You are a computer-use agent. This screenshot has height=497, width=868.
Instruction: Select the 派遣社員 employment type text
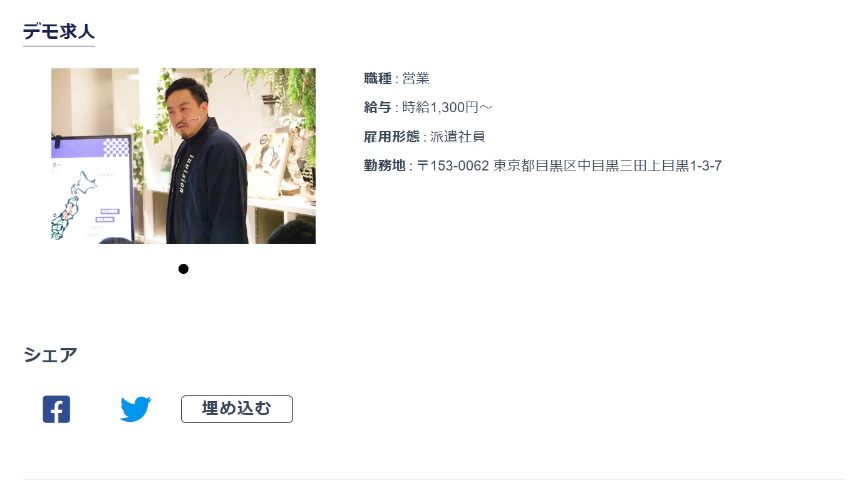[458, 137]
